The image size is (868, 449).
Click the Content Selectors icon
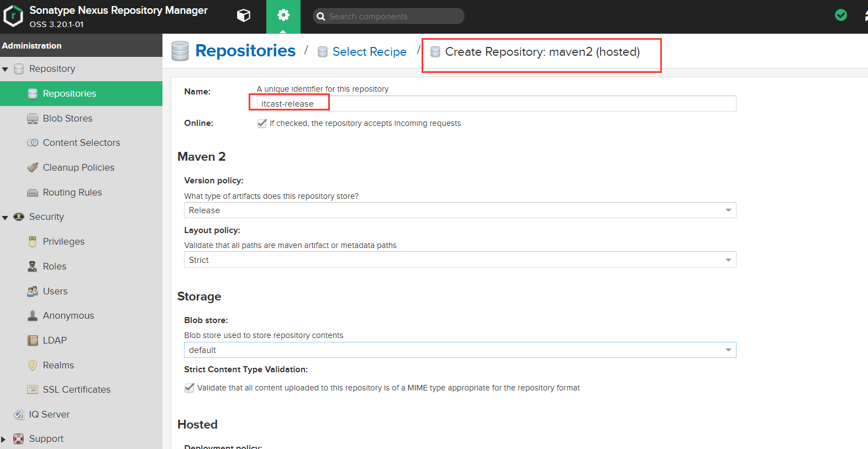click(33, 142)
